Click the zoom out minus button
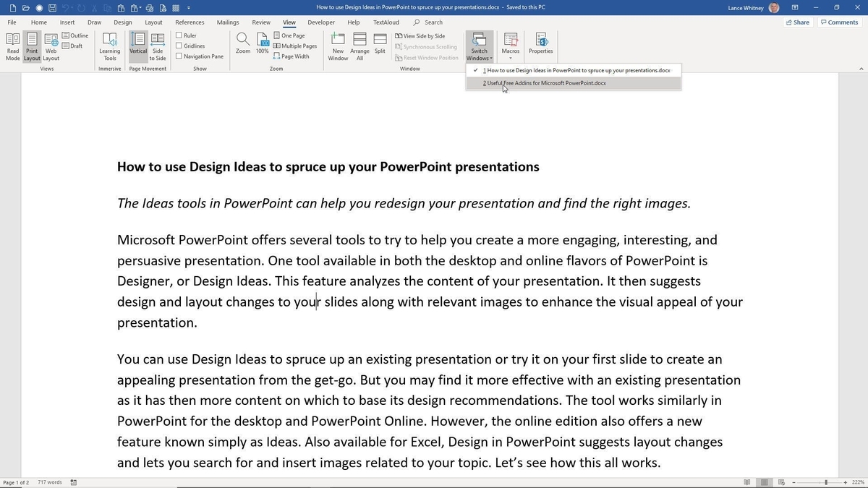Viewport: 868px width, 488px height. 794,482
